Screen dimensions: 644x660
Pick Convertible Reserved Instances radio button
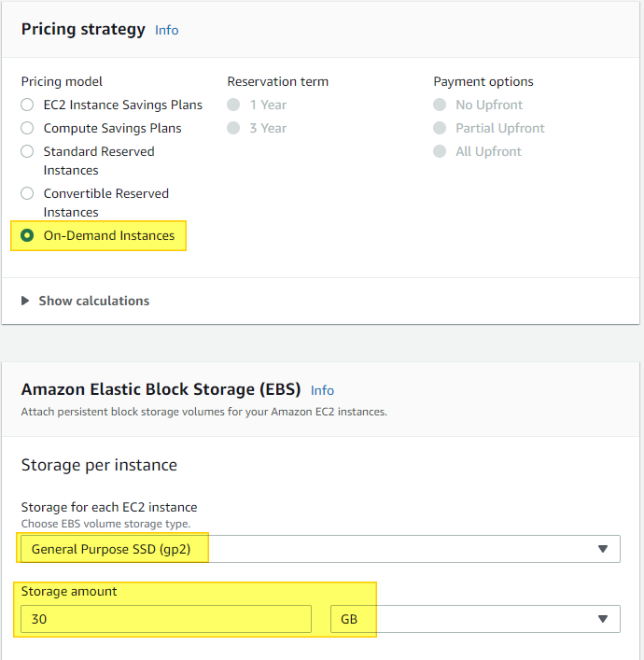[27, 193]
